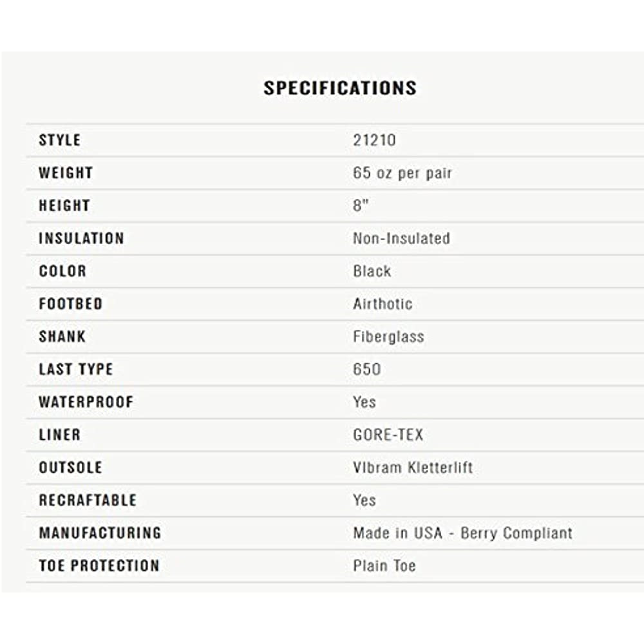644x644 pixels.
Task: Select the "65 oz per pair" weight value
Action: (x=402, y=173)
